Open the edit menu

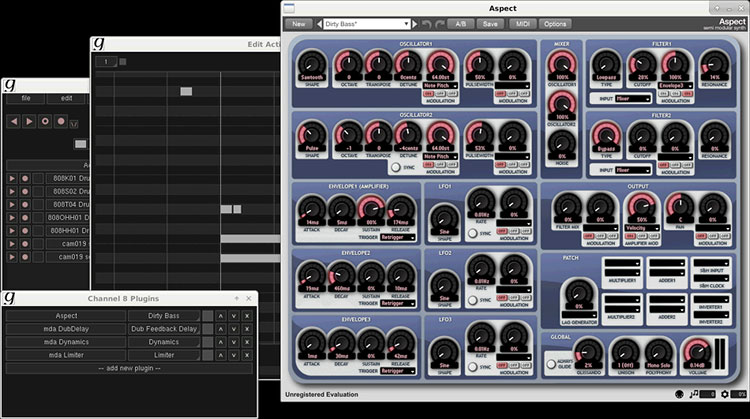(x=66, y=98)
